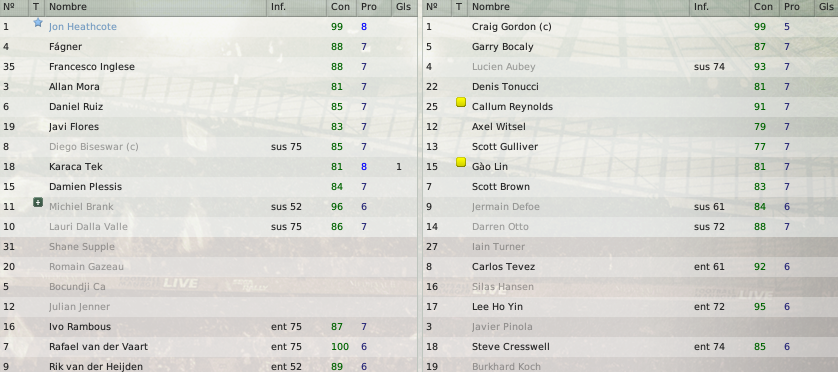Open Craig Gordon (c) player link
This screenshot has width=838, height=372.
click(x=511, y=27)
